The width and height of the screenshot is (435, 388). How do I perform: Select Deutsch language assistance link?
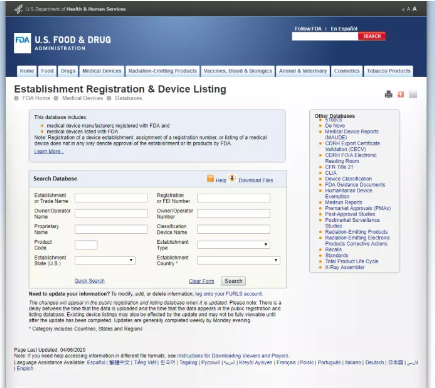[x=375, y=362]
